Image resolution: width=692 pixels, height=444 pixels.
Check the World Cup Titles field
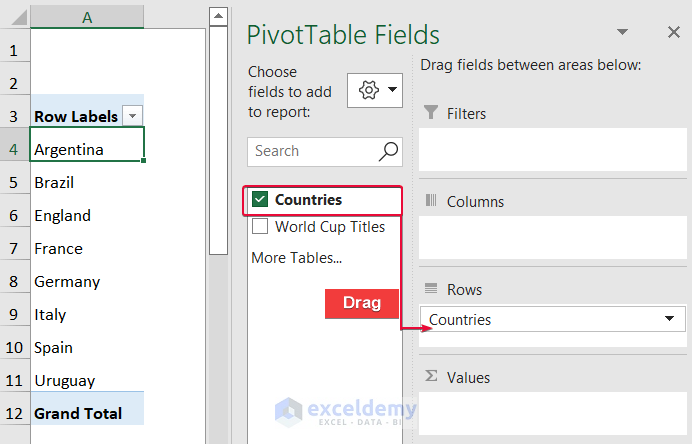(260, 227)
